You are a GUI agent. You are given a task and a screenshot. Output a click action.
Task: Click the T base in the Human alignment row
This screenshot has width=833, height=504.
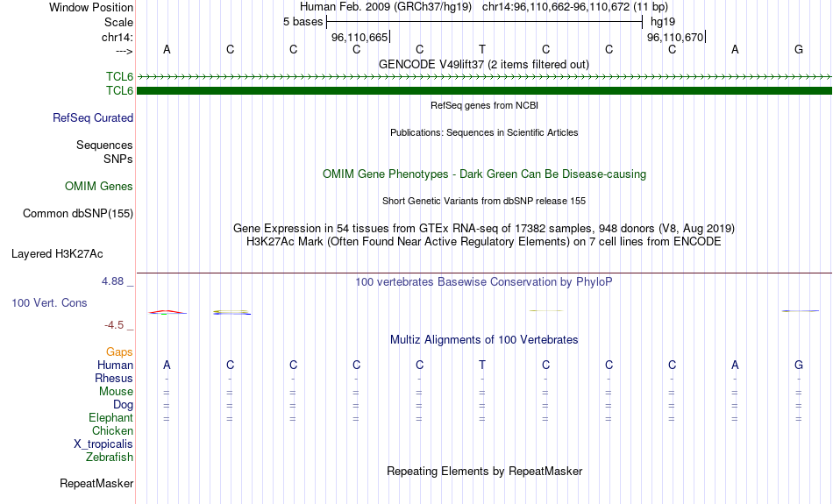(482, 365)
